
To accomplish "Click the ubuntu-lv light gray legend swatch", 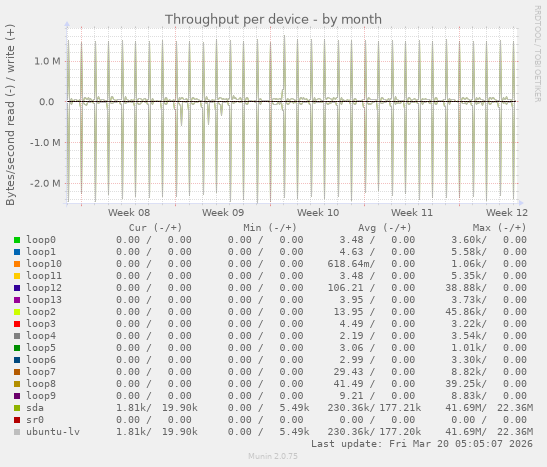I will (17, 432).
